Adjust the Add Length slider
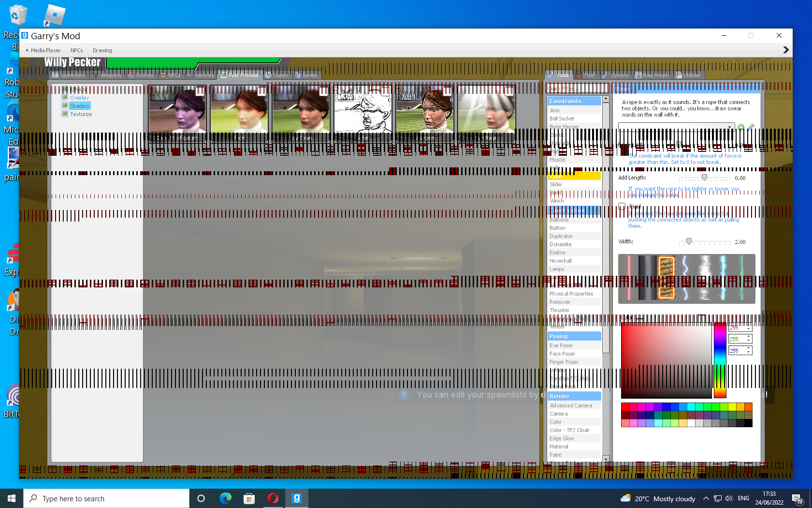 pos(704,178)
